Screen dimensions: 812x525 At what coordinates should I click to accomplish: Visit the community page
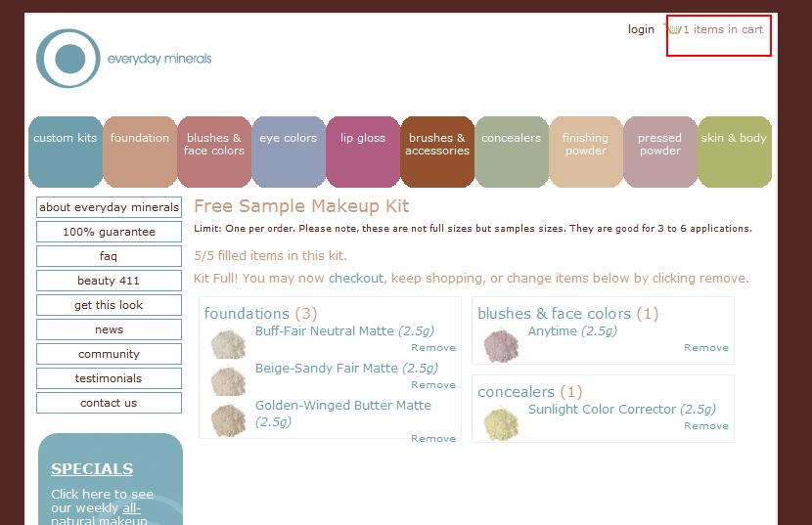[x=109, y=354]
